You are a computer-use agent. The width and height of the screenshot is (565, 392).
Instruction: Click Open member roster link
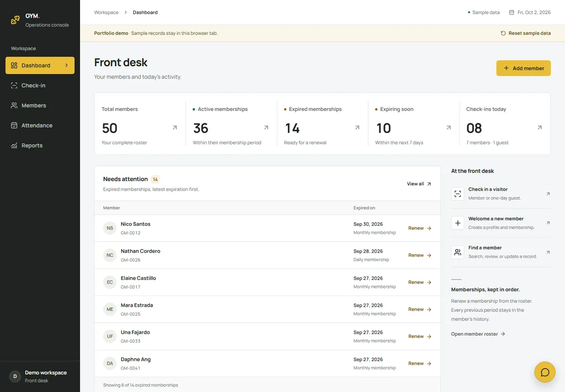click(x=478, y=334)
